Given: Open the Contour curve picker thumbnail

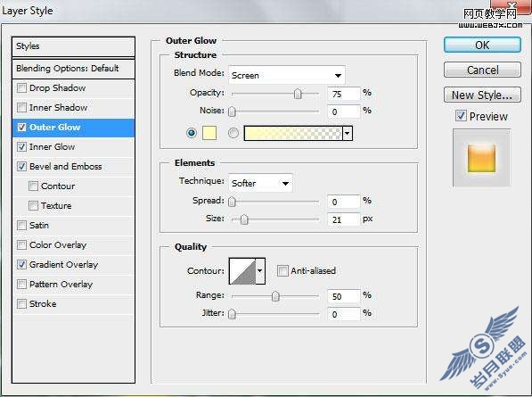Looking at the screenshot, I should pos(242,271).
